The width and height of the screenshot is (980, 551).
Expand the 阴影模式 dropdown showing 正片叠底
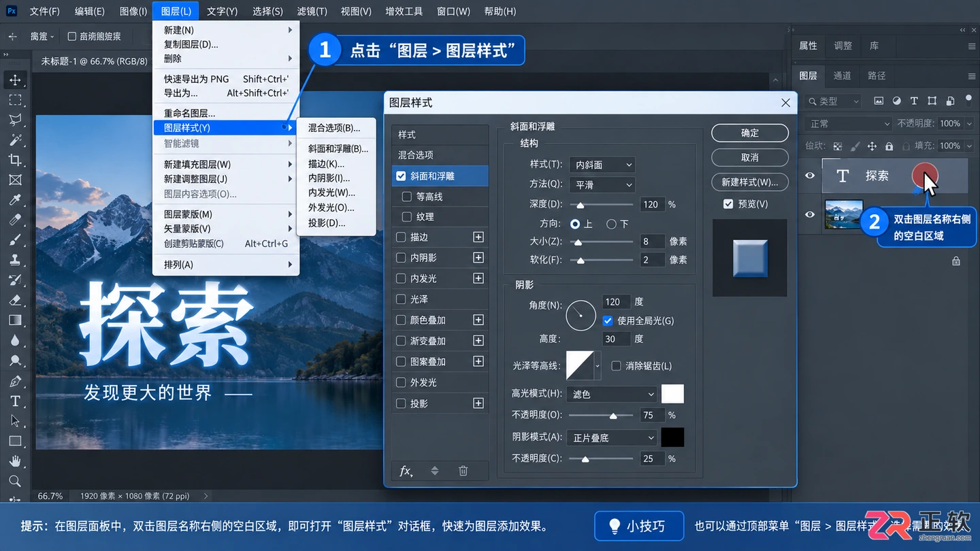pyautogui.click(x=612, y=438)
